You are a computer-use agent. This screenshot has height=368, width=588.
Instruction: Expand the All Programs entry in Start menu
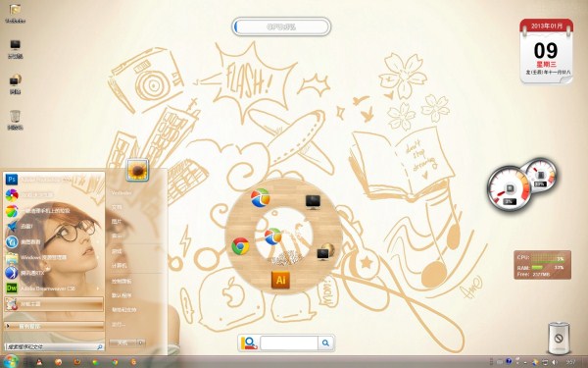coord(54,327)
